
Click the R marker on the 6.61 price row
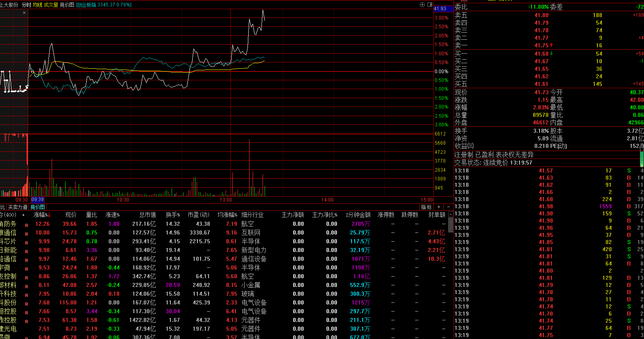click(x=27, y=251)
